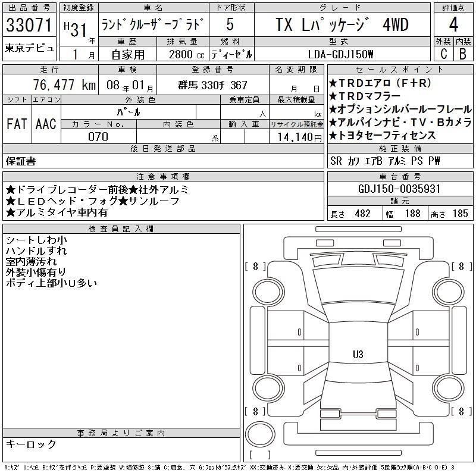Click the interior grade B

[463, 54]
